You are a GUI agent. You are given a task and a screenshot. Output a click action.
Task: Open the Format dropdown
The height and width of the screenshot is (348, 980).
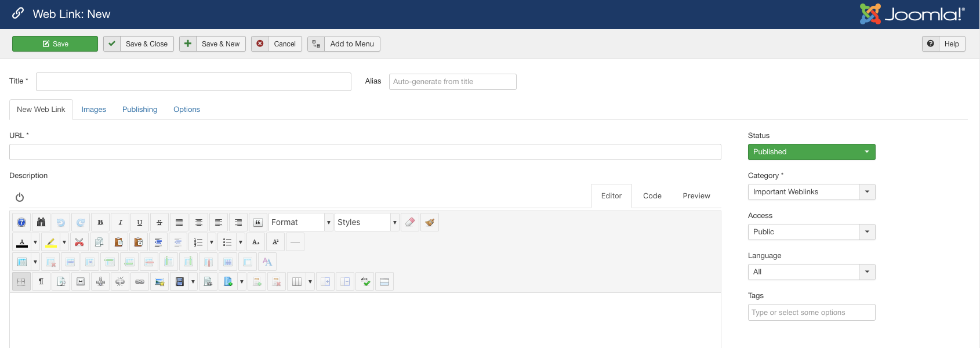301,222
